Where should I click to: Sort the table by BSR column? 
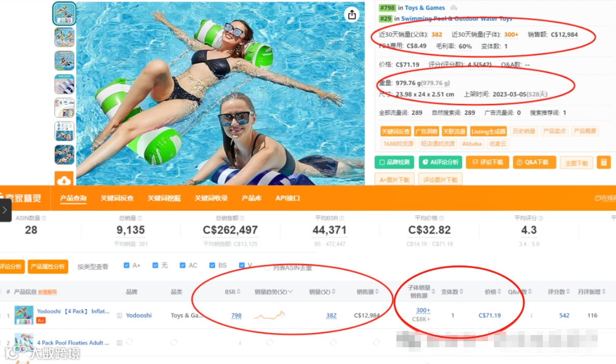pyautogui.click(x=233, y=292)
